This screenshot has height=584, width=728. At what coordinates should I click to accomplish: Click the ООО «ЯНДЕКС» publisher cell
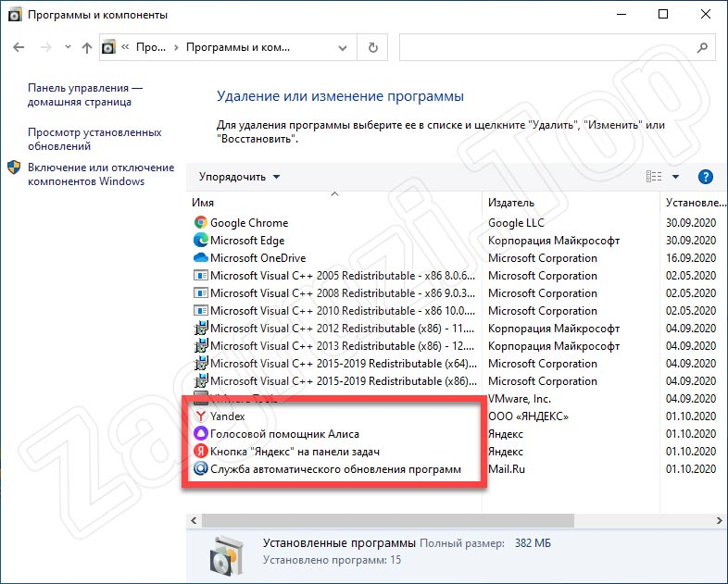point(528,416)
